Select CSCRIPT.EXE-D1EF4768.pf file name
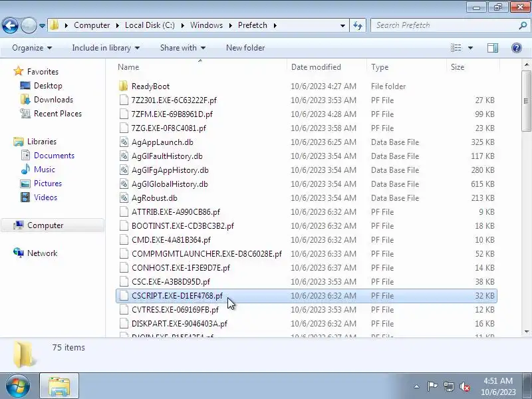 click(x=177, y=295)
